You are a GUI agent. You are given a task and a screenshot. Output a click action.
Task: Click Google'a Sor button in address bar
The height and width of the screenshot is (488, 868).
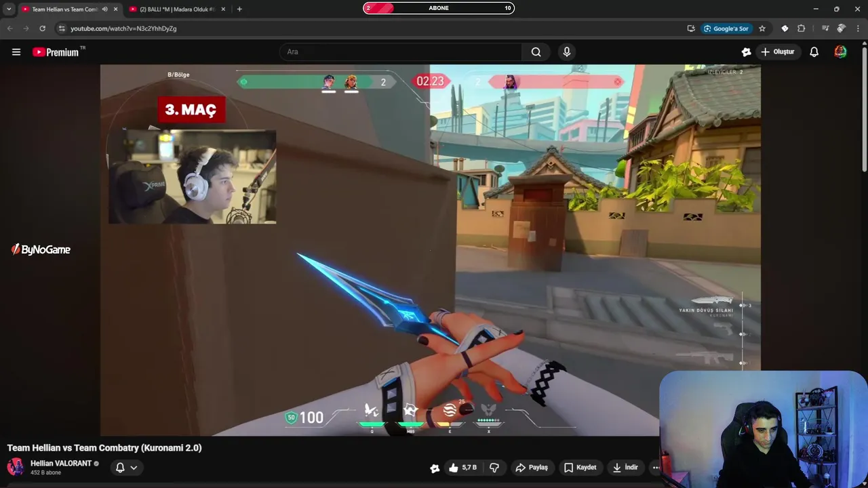pyautogui.click(x=726, y=28)
